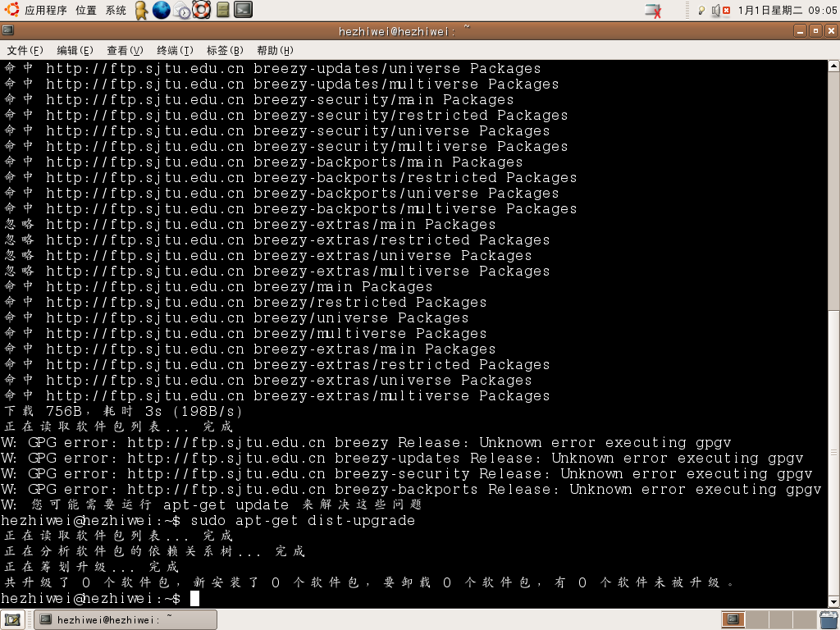Click the 'breezy-security/restricted Packages' line
This screenshot has width=840, height=630.
285,115
